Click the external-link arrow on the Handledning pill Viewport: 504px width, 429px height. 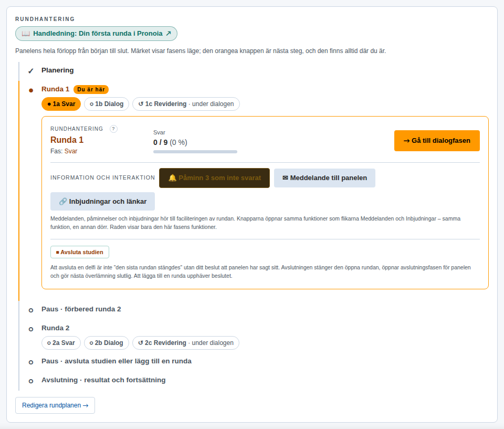pyautogui.click(x=169, y=34)
